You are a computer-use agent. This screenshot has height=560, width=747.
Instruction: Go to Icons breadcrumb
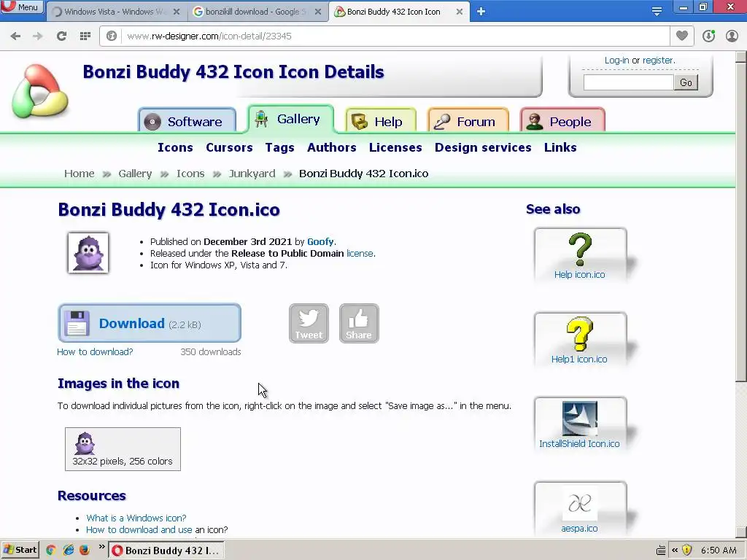pos(190,174)
